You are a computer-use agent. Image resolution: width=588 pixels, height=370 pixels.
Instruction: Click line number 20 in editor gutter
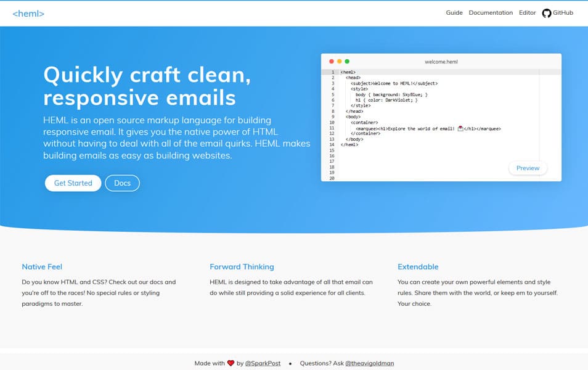332,178
